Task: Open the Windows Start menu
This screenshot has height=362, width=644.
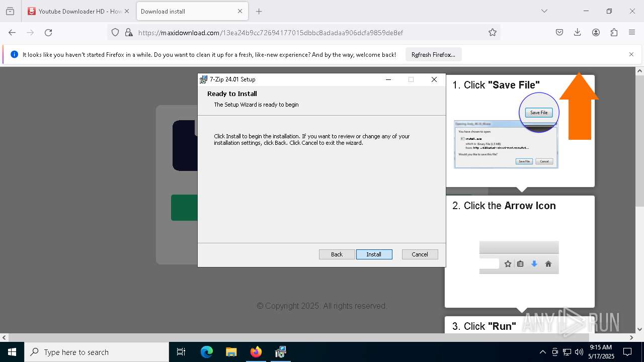Action: [12, 352]
